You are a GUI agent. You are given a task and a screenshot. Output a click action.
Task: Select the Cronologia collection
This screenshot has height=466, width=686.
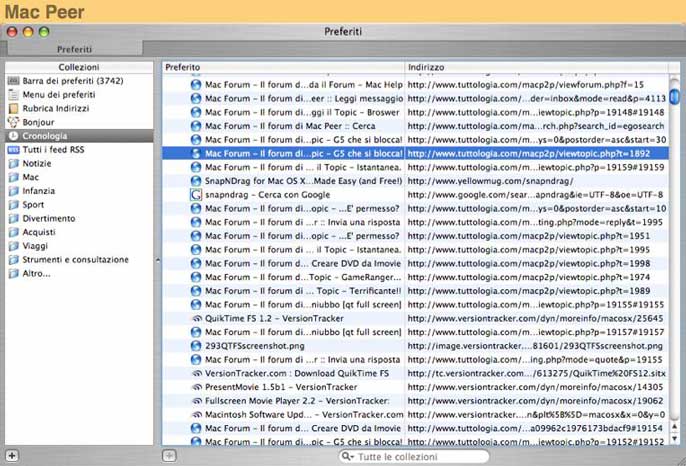(x=79, y=136)
